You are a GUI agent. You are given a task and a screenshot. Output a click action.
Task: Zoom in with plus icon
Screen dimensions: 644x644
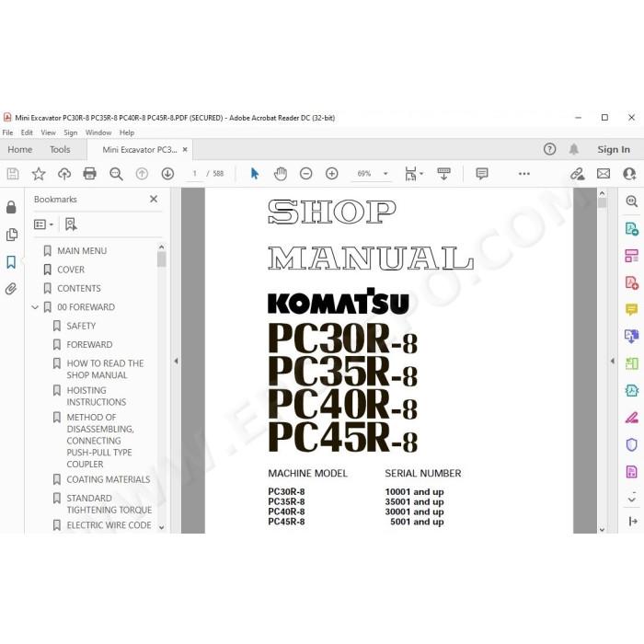[x=332, y=174]
